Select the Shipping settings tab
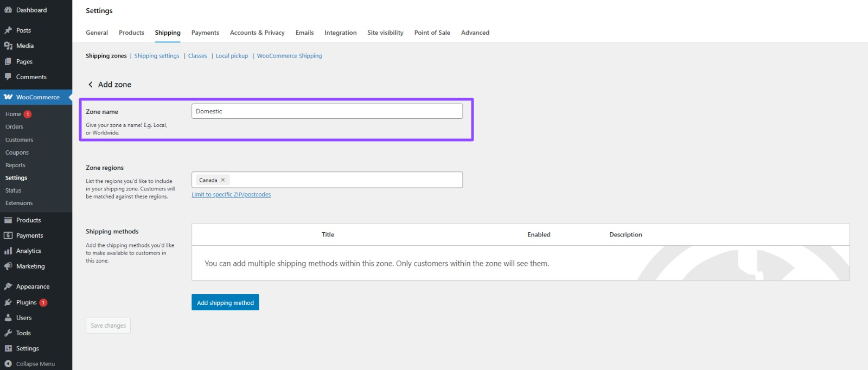868x370 pixels. [168, 33]
